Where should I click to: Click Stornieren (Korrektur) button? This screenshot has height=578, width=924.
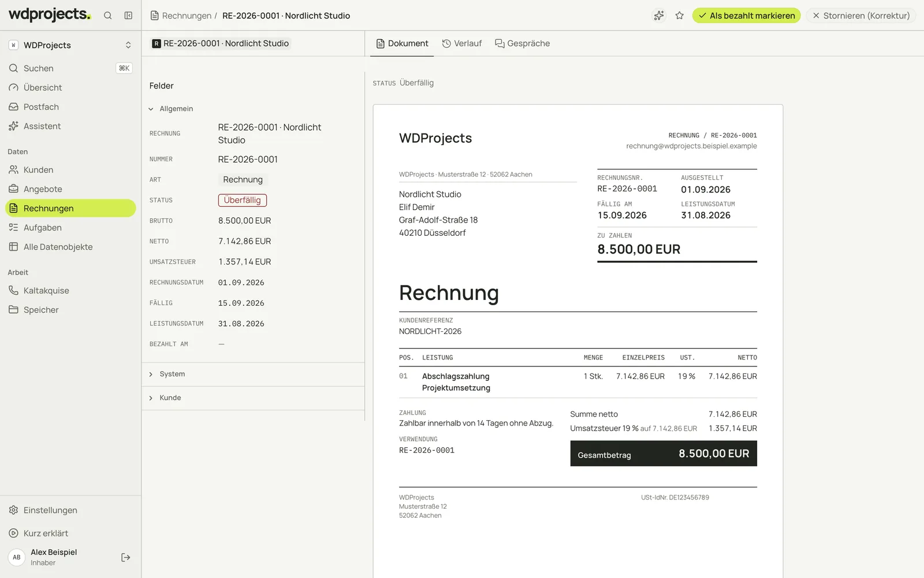coord(861,16)
